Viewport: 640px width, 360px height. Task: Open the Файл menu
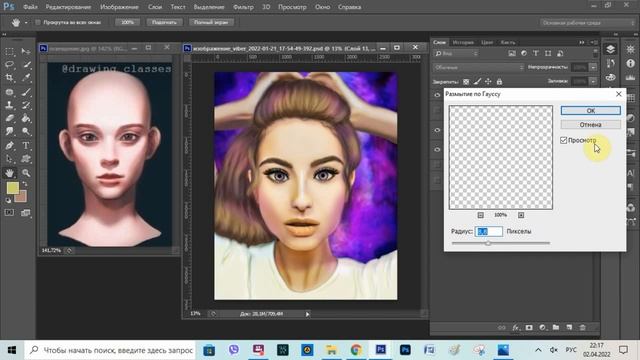coord(30,7)
